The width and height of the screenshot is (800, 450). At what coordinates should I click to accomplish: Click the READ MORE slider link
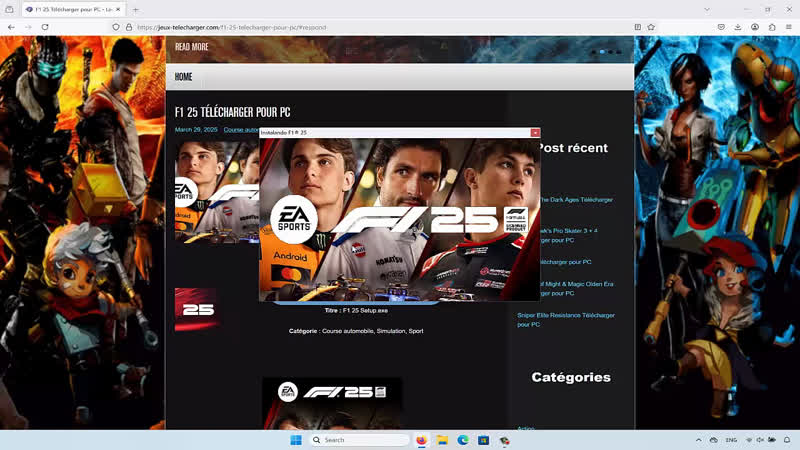tap(192, 47)
